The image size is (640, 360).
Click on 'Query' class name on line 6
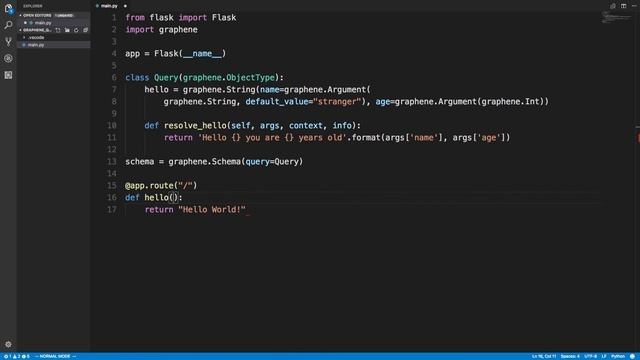(166, 78)
